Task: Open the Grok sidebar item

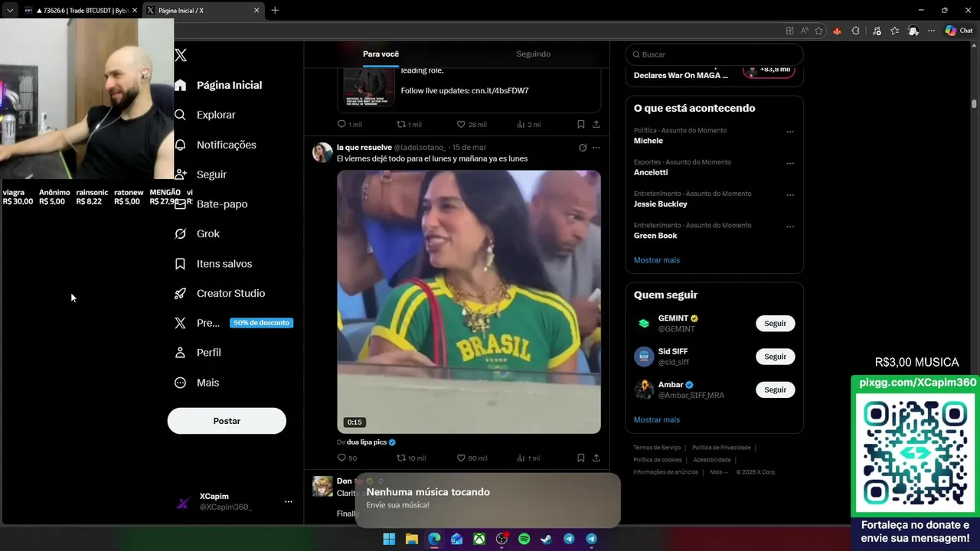Action: 198,233
